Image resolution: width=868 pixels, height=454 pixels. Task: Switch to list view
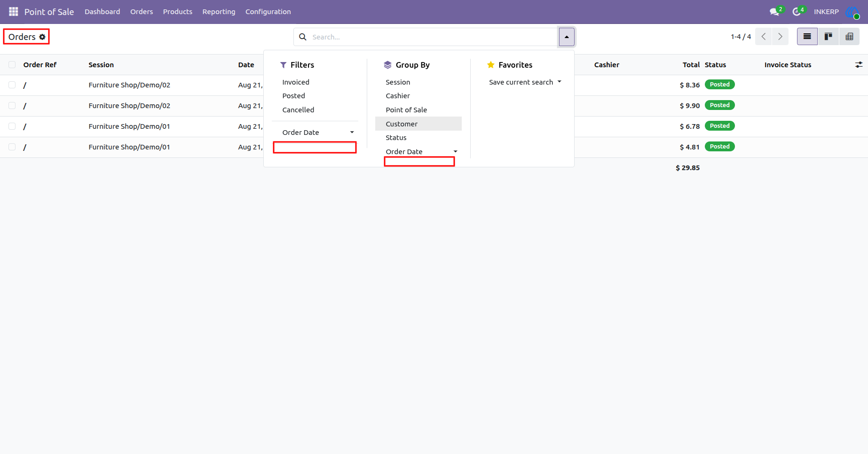(807, 37)
